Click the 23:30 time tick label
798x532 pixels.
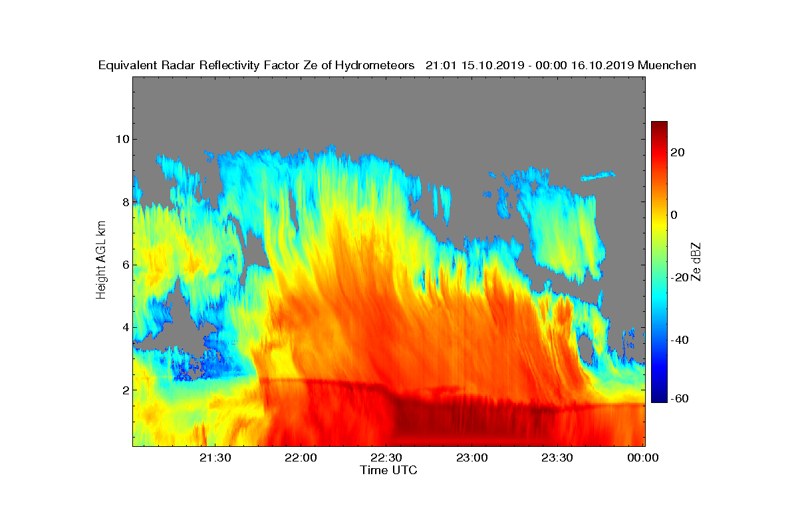pos(558,458)
